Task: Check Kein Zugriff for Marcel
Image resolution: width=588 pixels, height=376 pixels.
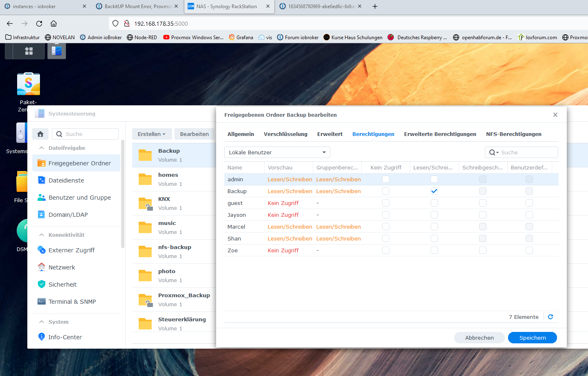Action: point(386,227)
